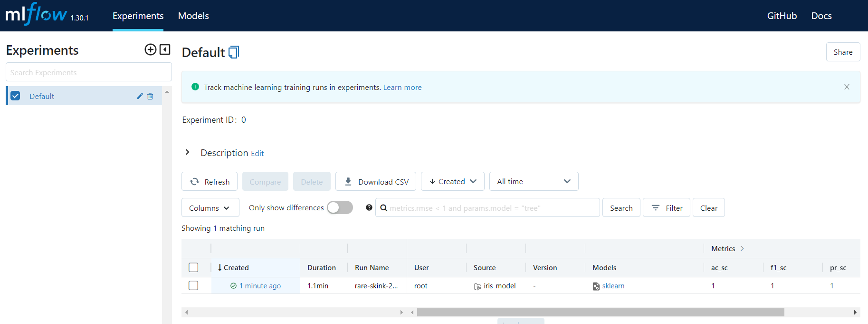Click the root user cell
The image size is (868, 324).
(420, 285)
